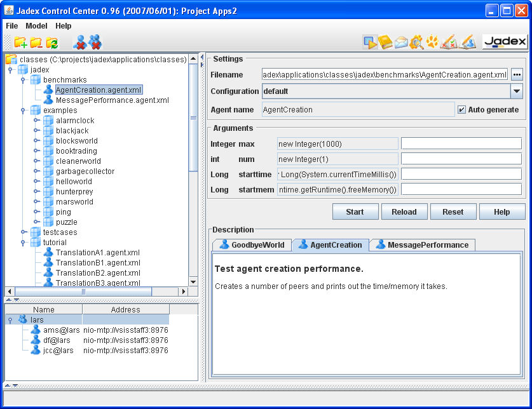Click the MessagePerformance.agent.xml agent icon
This screenshot has width=532, height=409.
point(48,100)
